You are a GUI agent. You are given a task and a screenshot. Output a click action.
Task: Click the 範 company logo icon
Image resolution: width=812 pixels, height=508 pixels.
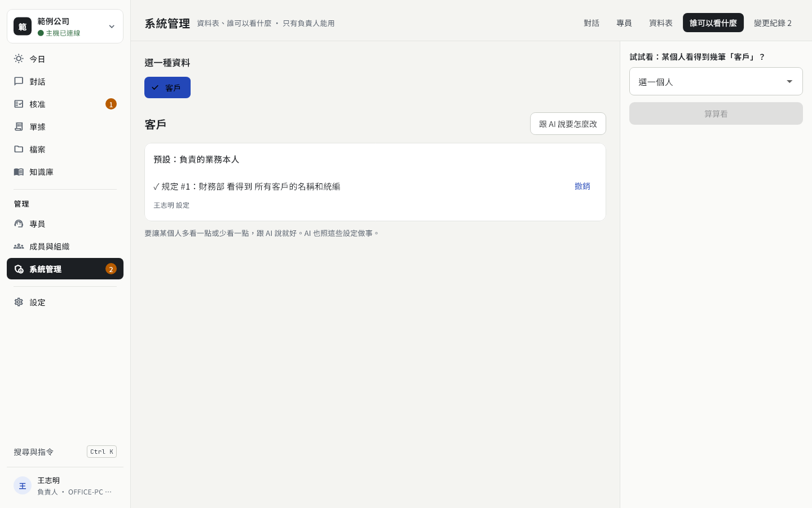[x=23, y=26]
